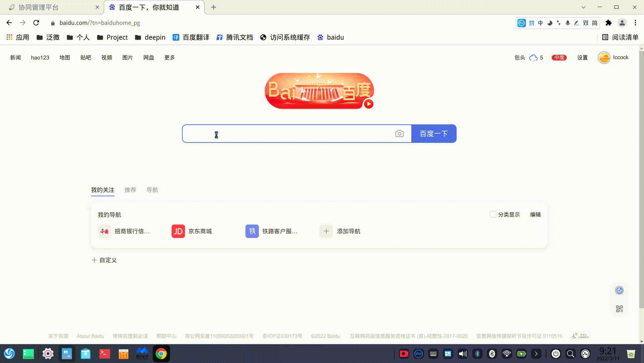The image size is (644, 363).
Task: Open the 更多 dropdown menu
Action: point(169,57)
